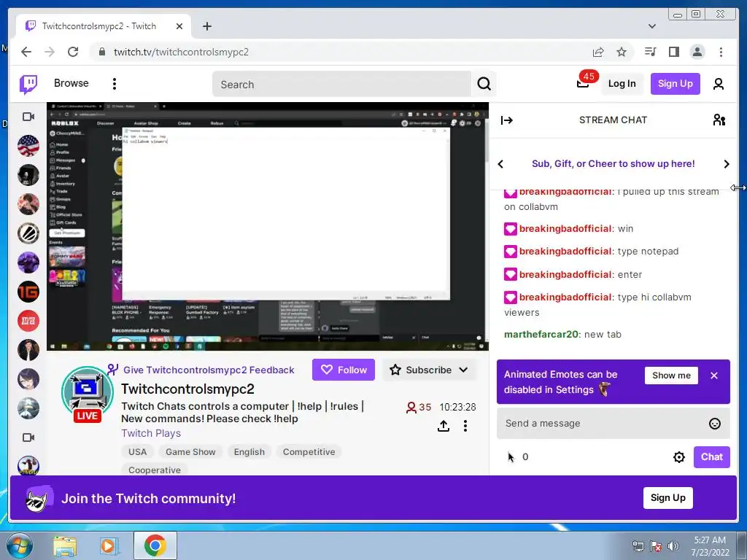Open the 1G logo sidebar channel

[x=28, y=292]
